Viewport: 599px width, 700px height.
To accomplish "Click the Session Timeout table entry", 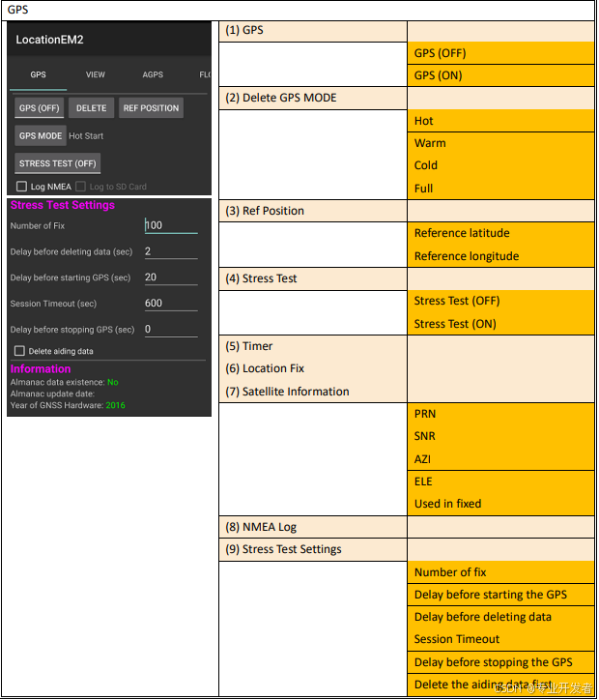I will click(457, 639).
